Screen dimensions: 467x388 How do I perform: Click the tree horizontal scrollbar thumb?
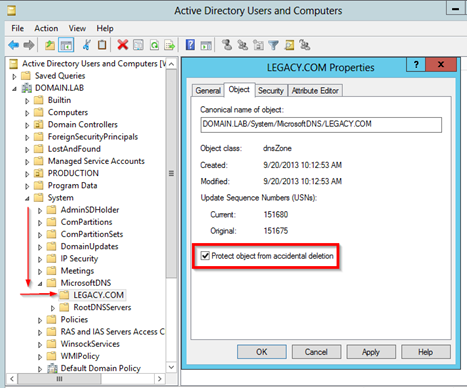pos(59,379)
